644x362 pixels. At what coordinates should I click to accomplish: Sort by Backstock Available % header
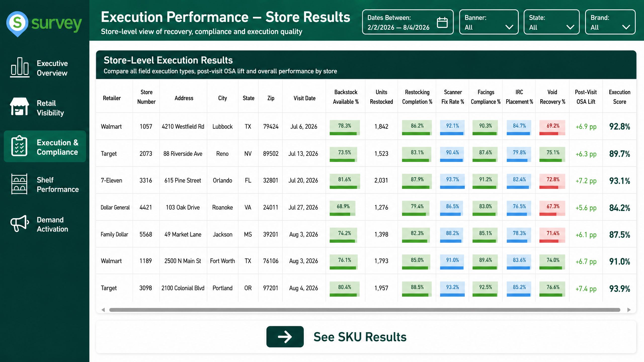(346, 97)
